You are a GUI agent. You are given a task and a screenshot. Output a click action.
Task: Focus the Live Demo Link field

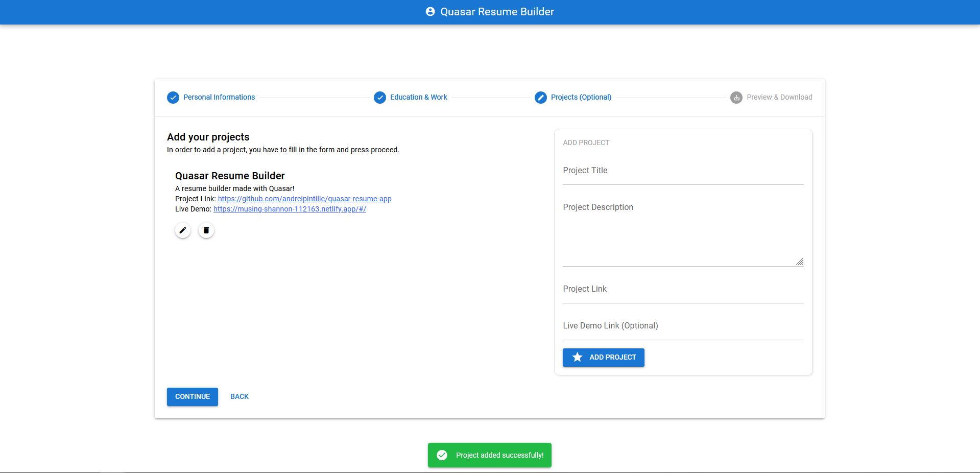pyautogui.click(x=683, y=326)
